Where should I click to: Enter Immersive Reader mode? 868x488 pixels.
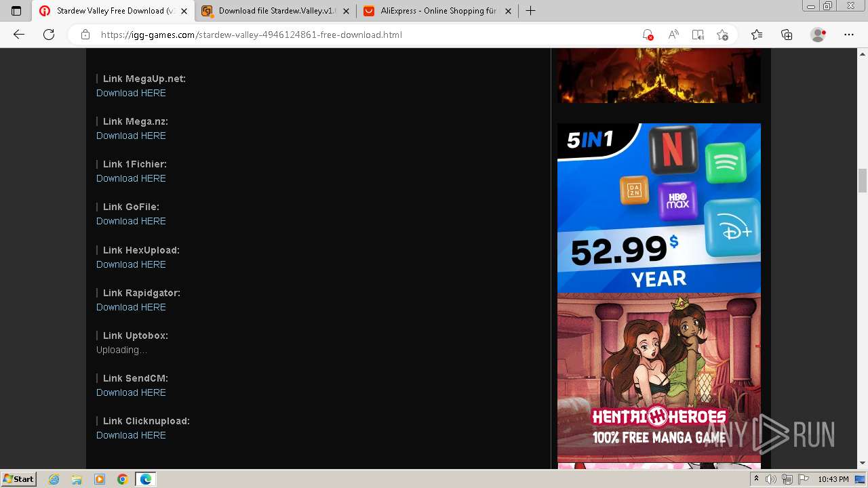698,35
